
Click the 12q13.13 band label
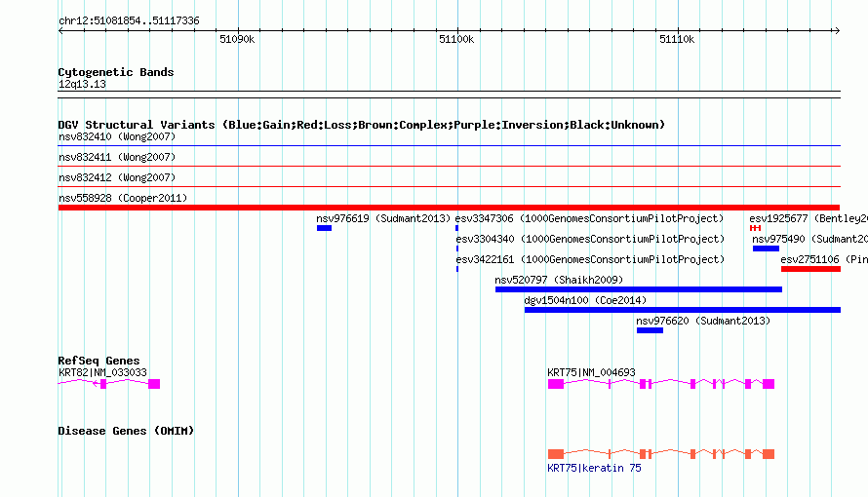click(x=82, y=84)
